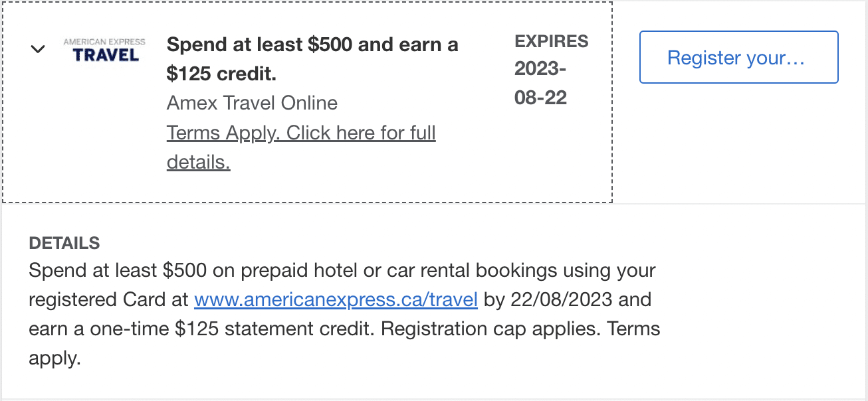This screenshot has width=868, height=401.
Task: Click the 2023-08-22 expiry date
Action: [540, 83]
